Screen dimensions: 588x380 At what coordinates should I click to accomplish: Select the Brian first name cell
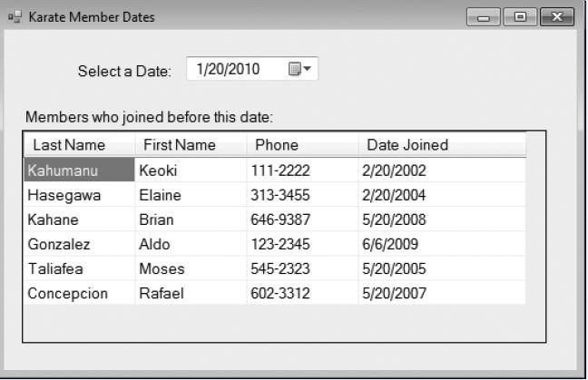point(191,219)
